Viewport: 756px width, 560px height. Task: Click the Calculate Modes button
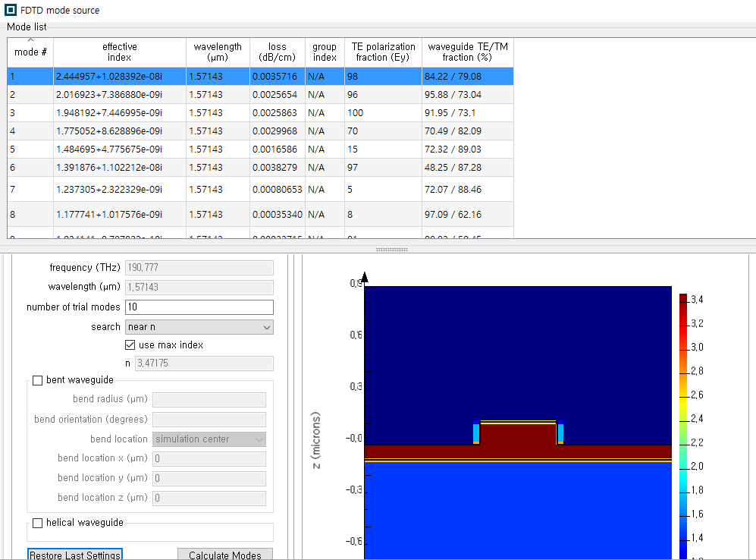tap(225, 555)
